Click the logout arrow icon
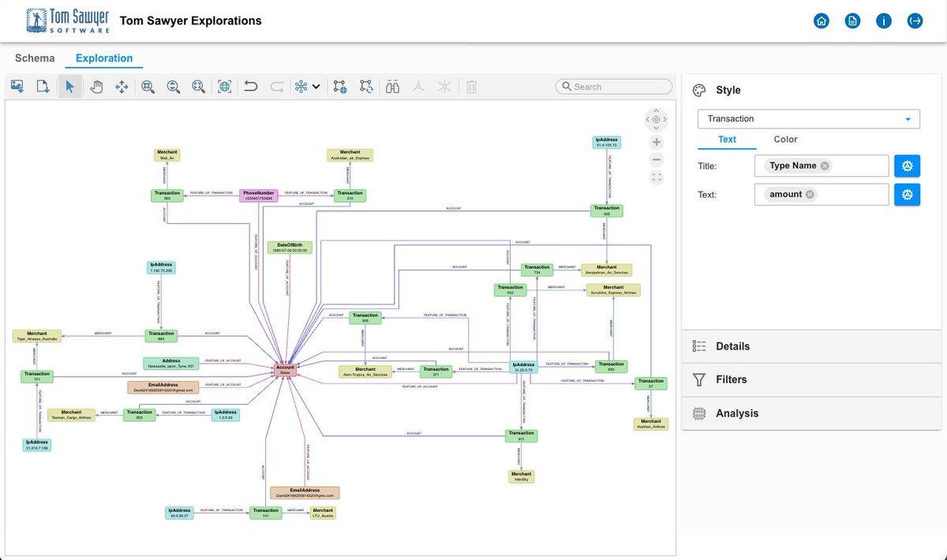The height and width of the screenshot is (560, 947). tap(915, 21)
